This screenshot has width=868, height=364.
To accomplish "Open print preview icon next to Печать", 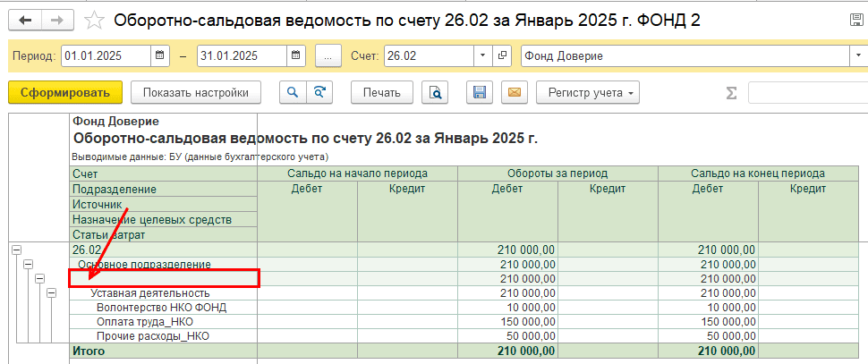I will tap(435, 92).
